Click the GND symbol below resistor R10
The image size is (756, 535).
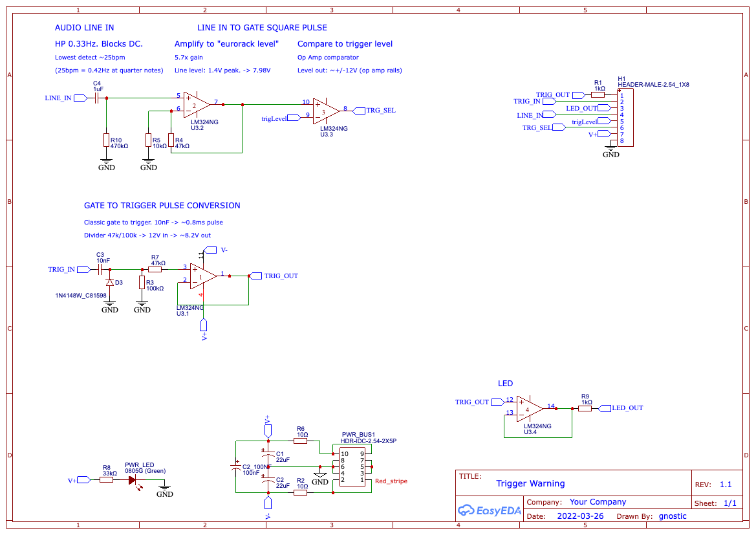pyautogui.click(x=107, y=164)
